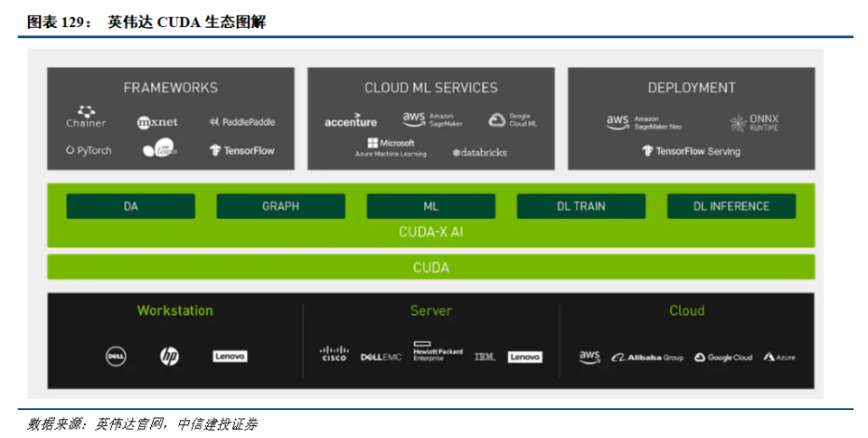Click the ML block in CUDA-X AI
This screenshot has width=868, height=438.
point(430,206)
